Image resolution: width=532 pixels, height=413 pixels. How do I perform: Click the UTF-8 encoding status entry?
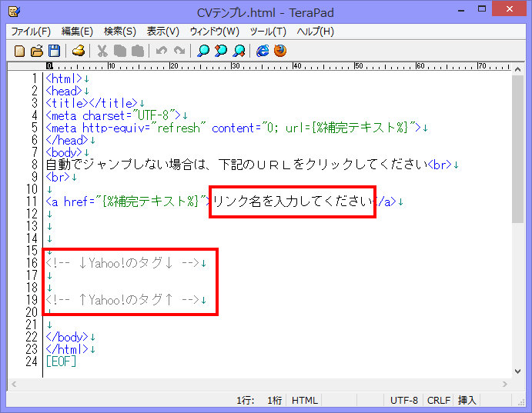[x=403, y=401]
